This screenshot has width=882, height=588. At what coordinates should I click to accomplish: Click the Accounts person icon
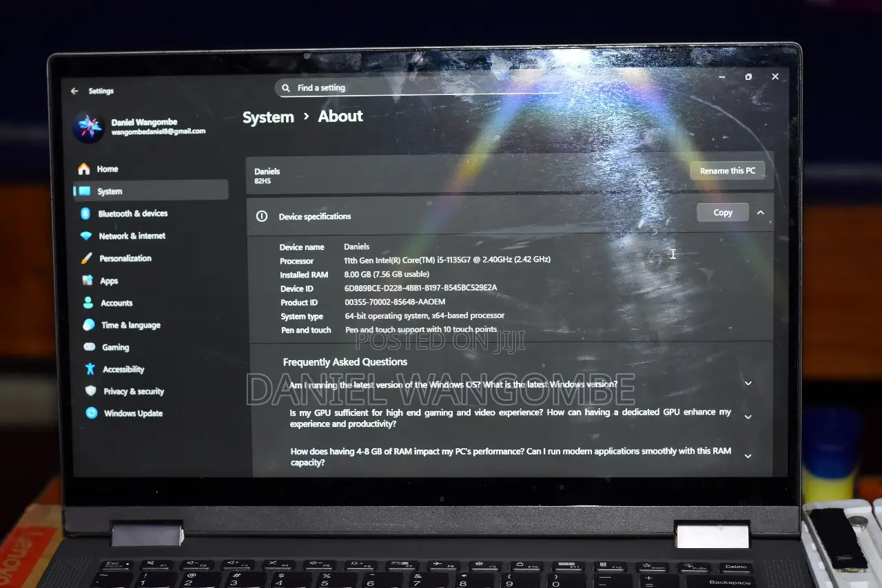pyautogui.click(x=88, y=302)
